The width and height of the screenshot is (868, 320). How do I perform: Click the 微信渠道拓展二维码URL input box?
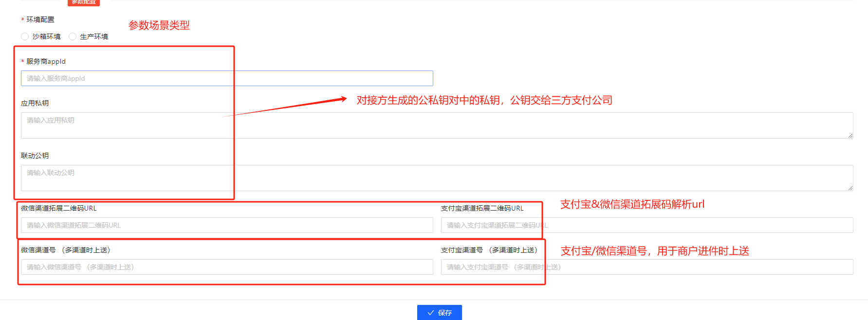tap(227, 225)
